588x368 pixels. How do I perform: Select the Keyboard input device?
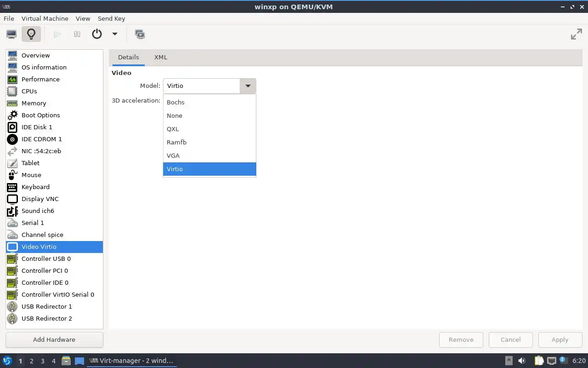(x=54, y=187)
